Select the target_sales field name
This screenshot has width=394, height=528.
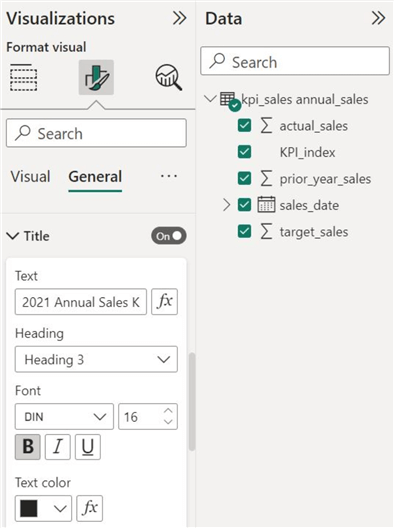(x=314, y=232)
